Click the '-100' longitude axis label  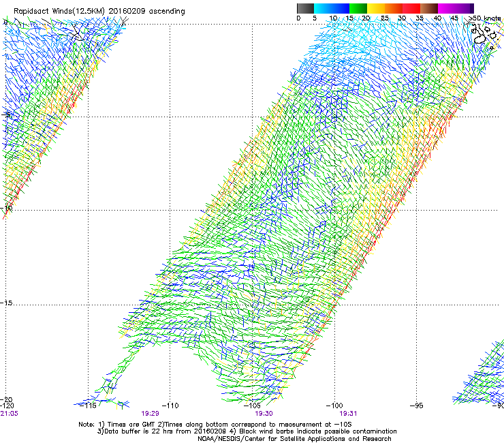click(334, 406)
